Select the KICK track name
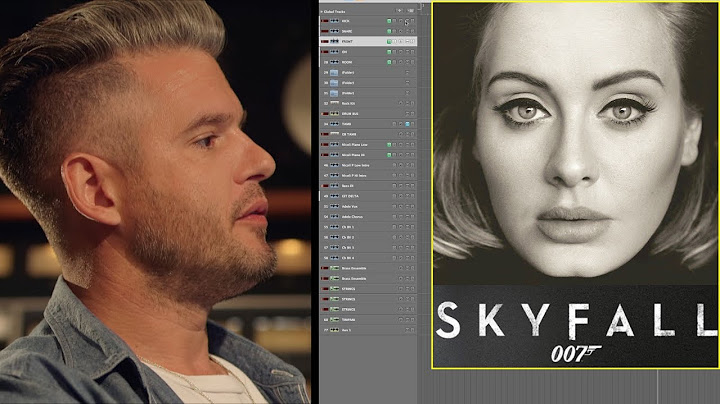The height and width of the screenshot is (404, 720). click(x=345, y=21)
